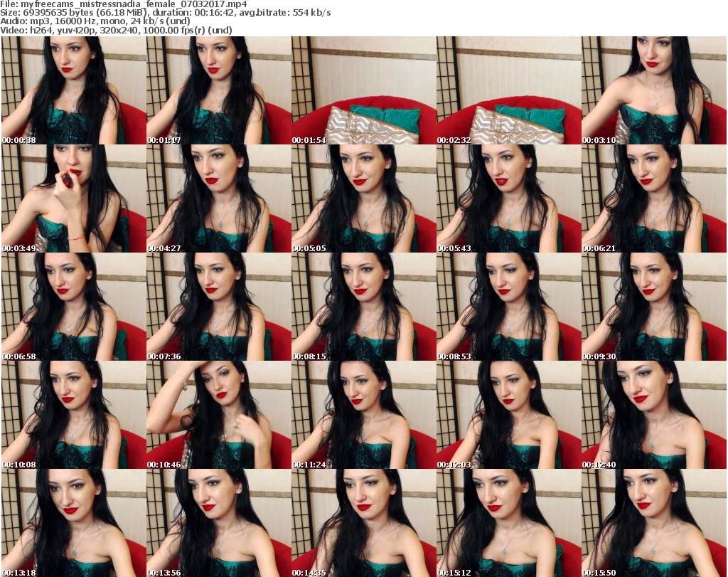Open the thumbnail stamped 00:00:38
728x577 pixels.
74,90
